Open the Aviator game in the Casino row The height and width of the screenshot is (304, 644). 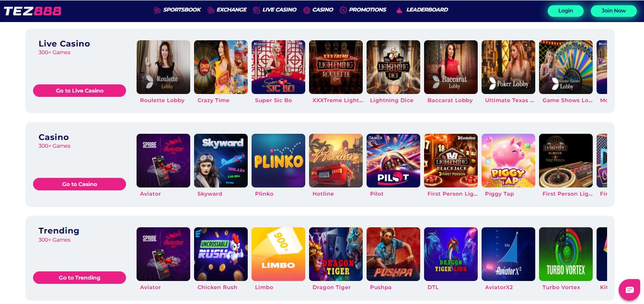tap(163, 161)
